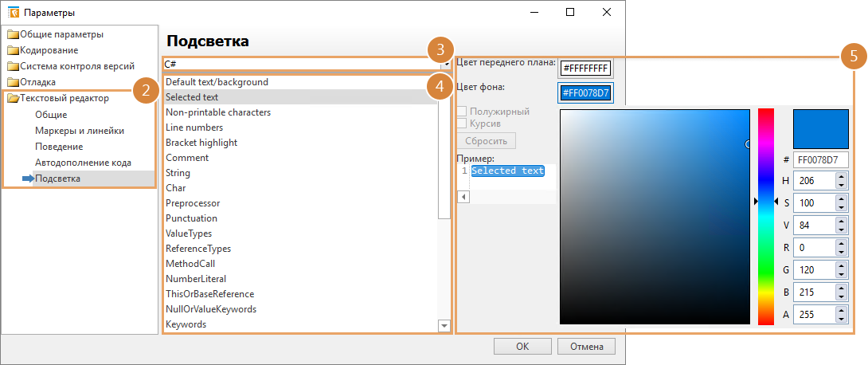Select Keywords in the highlight list
Image resolution: width=868 pixels, height=365 pixels.
click(186, 324)
